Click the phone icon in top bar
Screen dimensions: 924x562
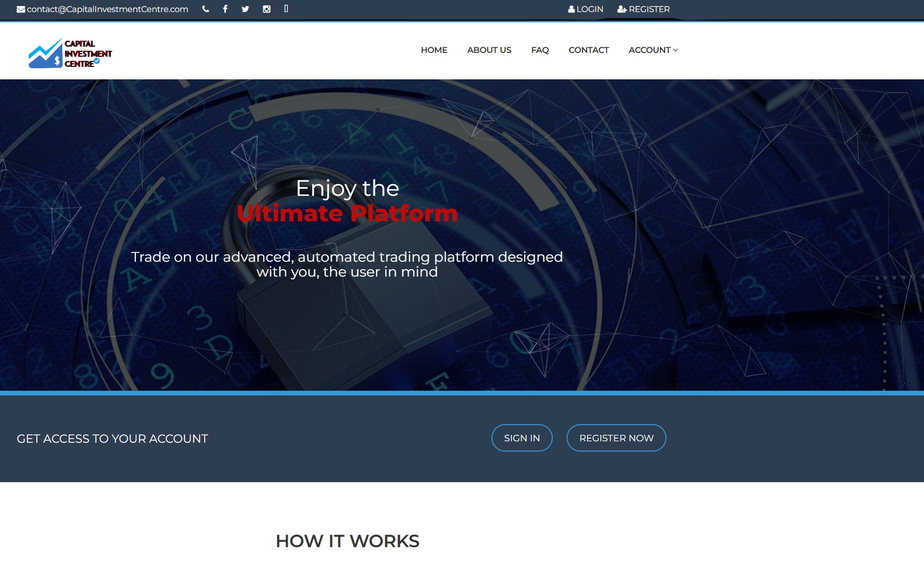[206, 9]
